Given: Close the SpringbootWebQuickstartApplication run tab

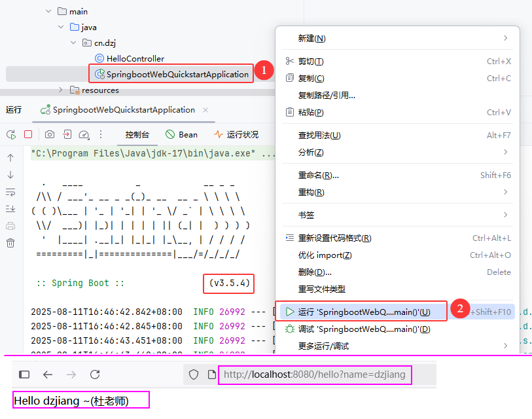Looking at the screenshot, I should point(205,109).
